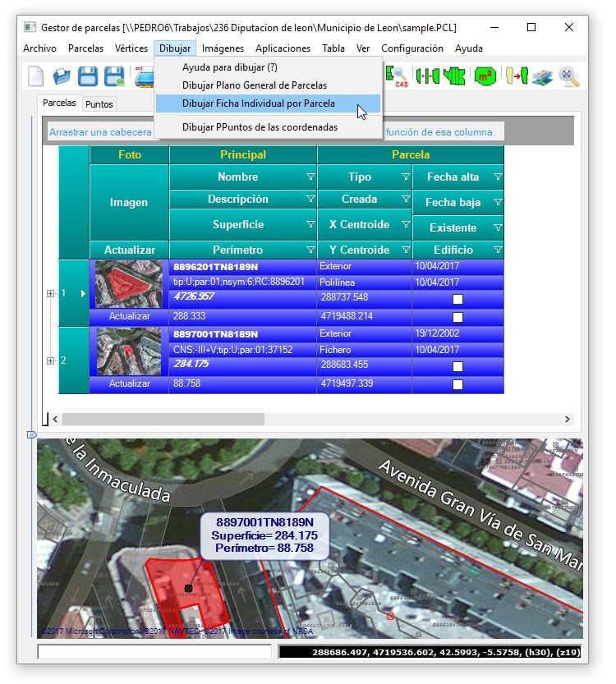
Task: Open the Fecha alta column filter
Action: click(x=498, y=177)
